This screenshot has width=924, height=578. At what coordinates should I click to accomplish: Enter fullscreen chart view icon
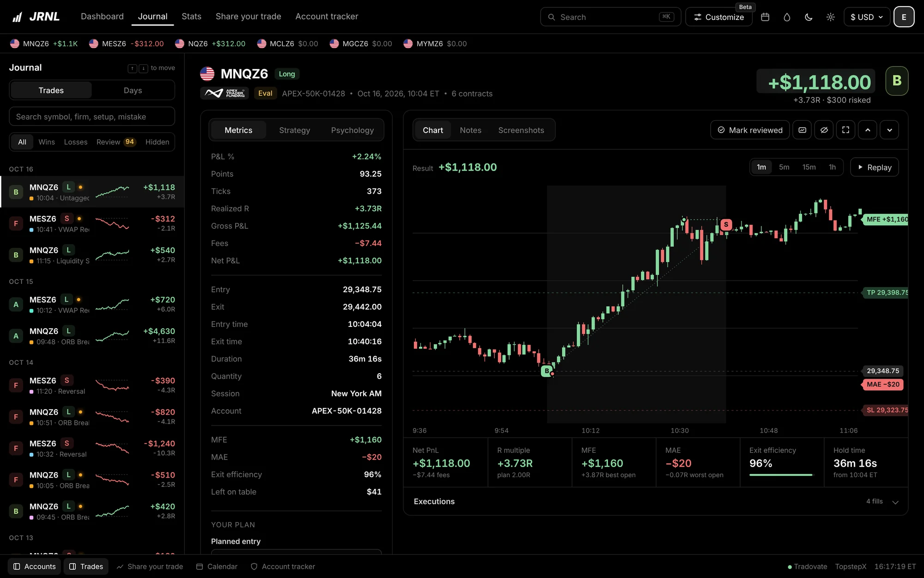(x=845, y=130)
